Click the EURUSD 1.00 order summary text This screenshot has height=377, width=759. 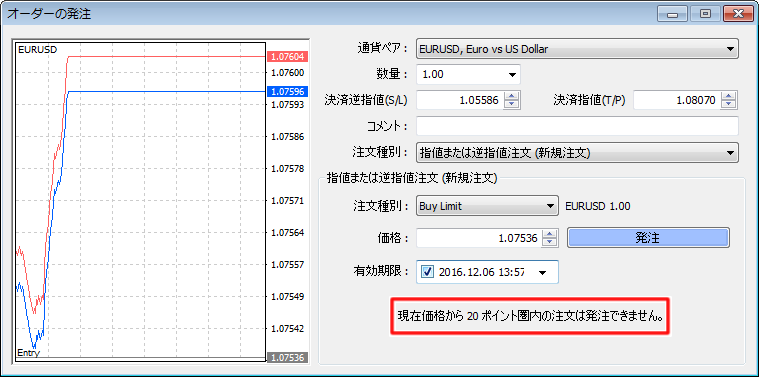pos(598,206)
